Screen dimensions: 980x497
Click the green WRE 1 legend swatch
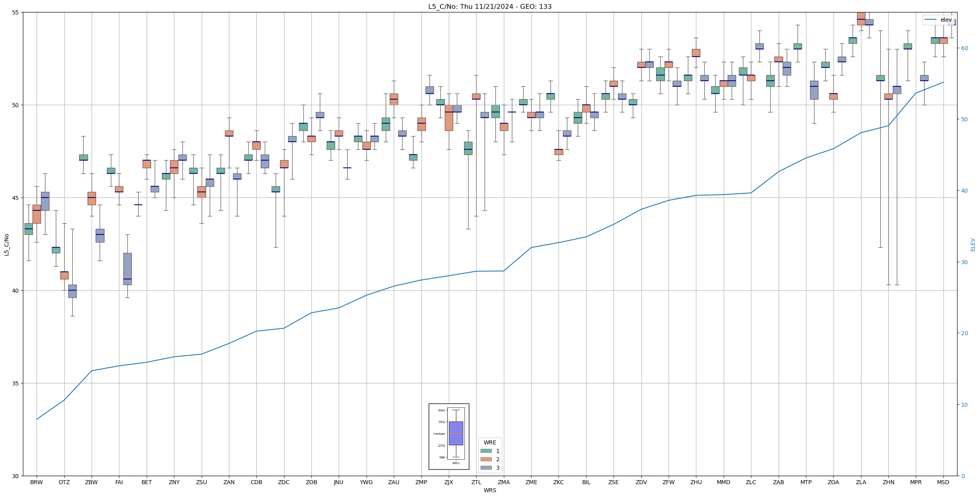point(486,451)
